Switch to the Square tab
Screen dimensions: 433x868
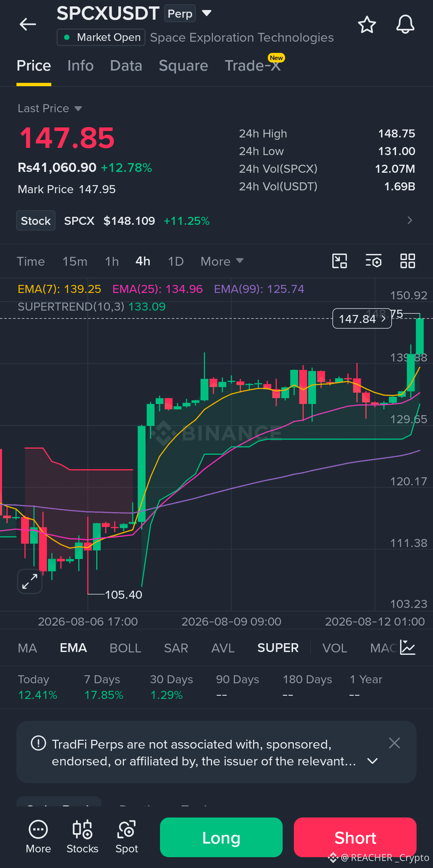click(184, 66)
